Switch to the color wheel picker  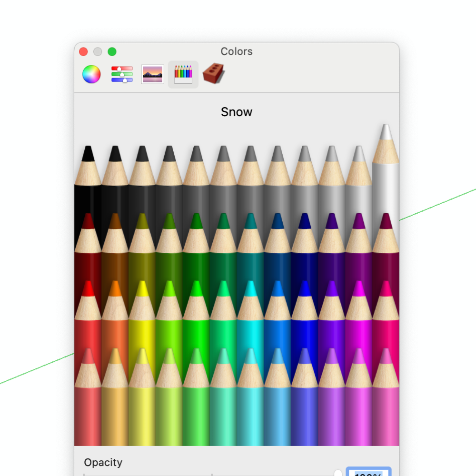pyautogui.click(x=91, y=74)
